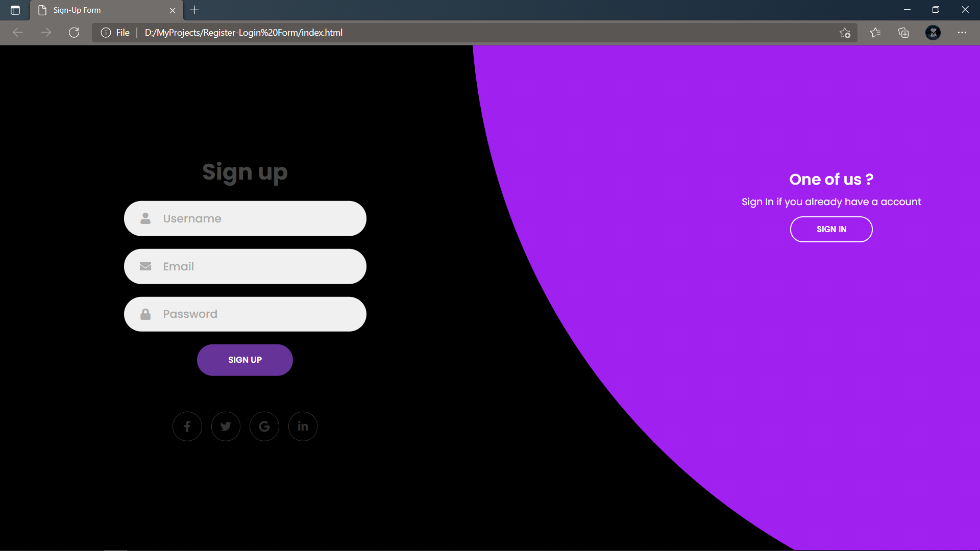Image resolution: width=980 pixels, height=551 pixels.
Task: Click the Google social icon
Action: [x=264, y=427]
